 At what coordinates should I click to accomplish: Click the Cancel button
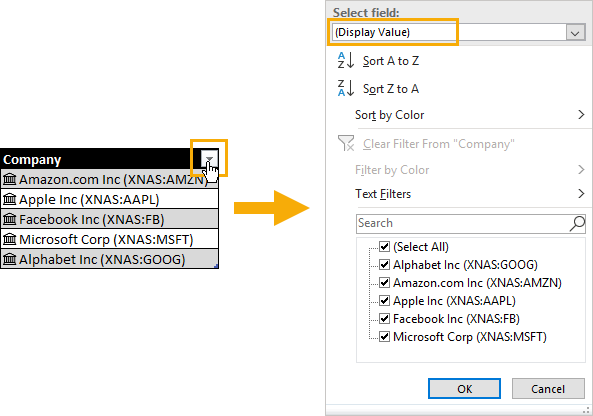548,389
